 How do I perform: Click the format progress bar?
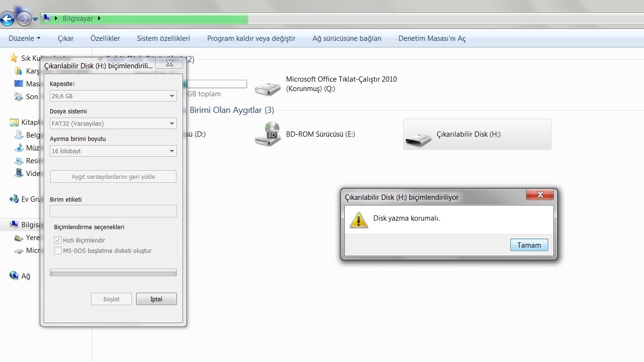(x=113, y=272)
